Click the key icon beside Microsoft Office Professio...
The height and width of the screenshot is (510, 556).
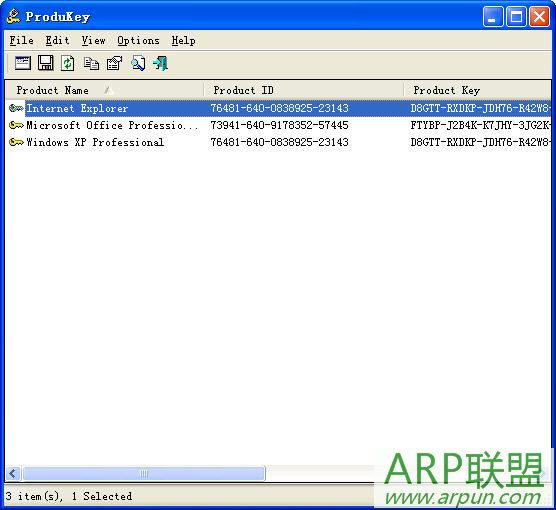pyautogui.click(x=16, y=125)
